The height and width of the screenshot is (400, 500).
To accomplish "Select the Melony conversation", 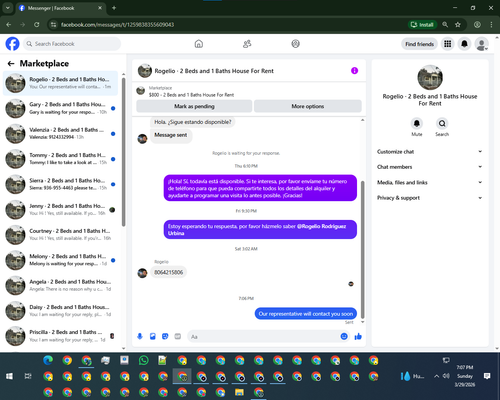I will coord(60,260).
